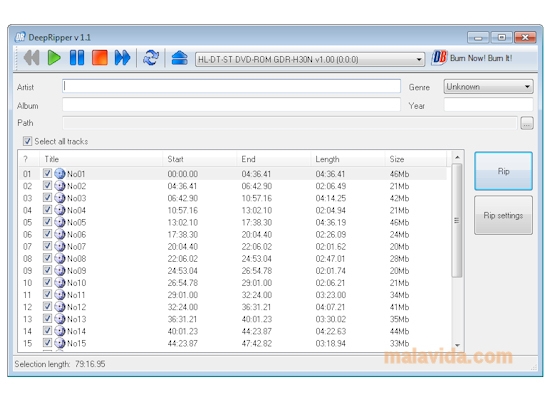Eject the disc using the eject icon
This screenshot has width=550, height=400.
click(179, 58)
